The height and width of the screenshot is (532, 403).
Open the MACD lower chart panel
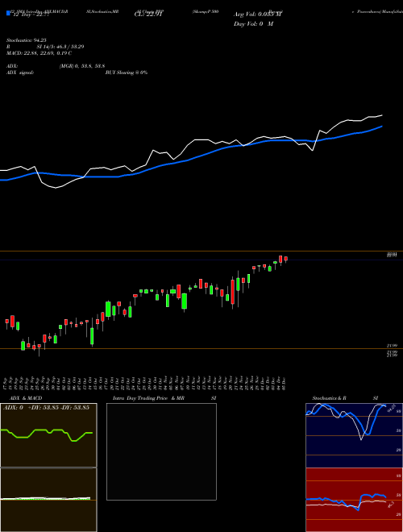tap(48, 500)
